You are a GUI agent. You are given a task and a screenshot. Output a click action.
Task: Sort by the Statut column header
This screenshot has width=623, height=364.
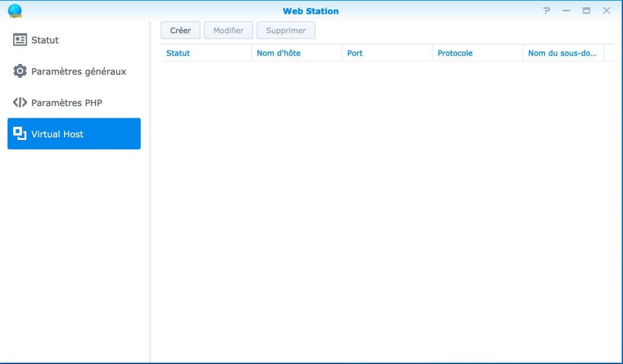[178, 54]
